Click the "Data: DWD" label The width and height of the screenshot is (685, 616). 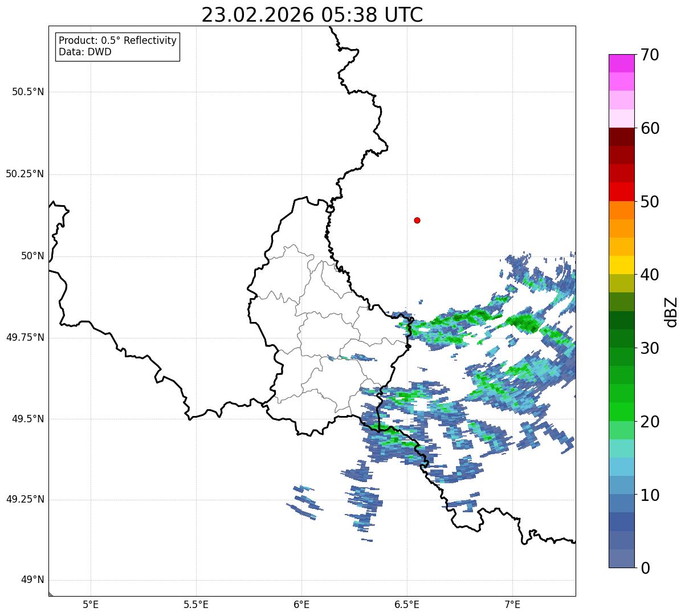click(x=85, y=52)
